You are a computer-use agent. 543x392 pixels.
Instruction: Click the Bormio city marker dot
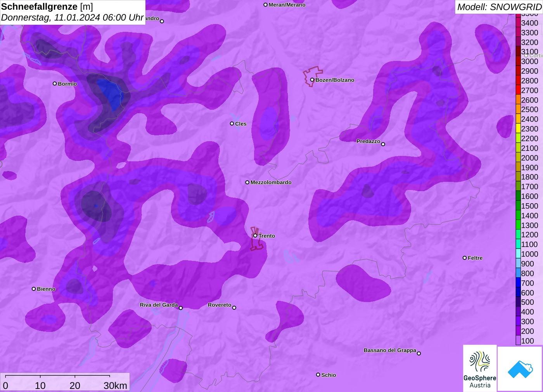[x=55, y=83]
